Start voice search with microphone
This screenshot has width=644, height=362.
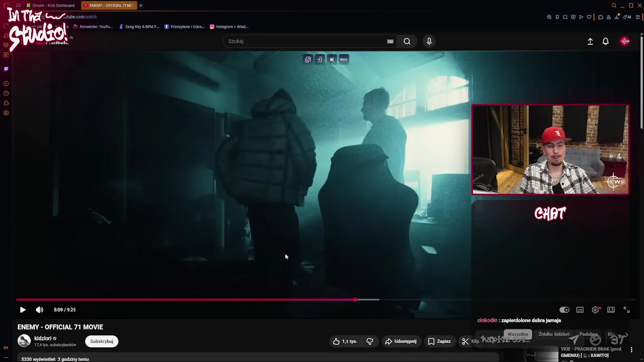pyautogui.click(x=429, y=41)
